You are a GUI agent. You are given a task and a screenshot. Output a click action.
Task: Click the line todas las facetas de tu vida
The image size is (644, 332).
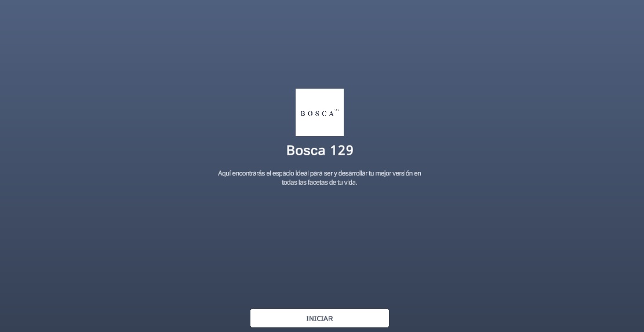click(x=319, y=182)
